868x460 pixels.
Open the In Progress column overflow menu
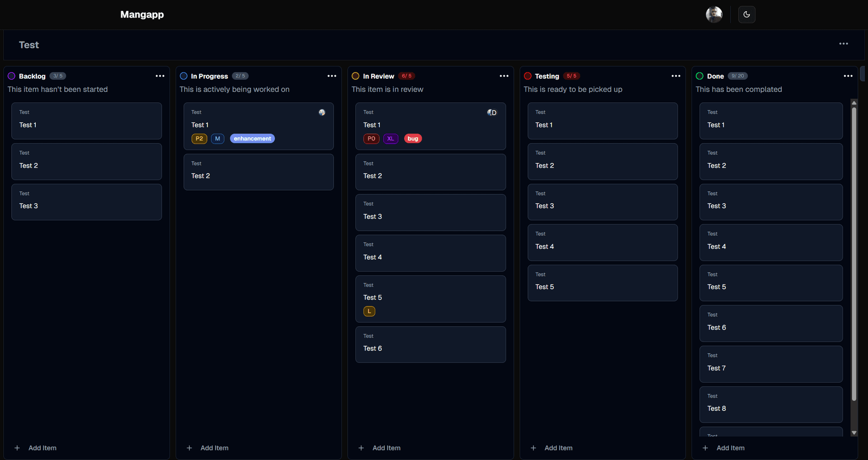[332, 76]
